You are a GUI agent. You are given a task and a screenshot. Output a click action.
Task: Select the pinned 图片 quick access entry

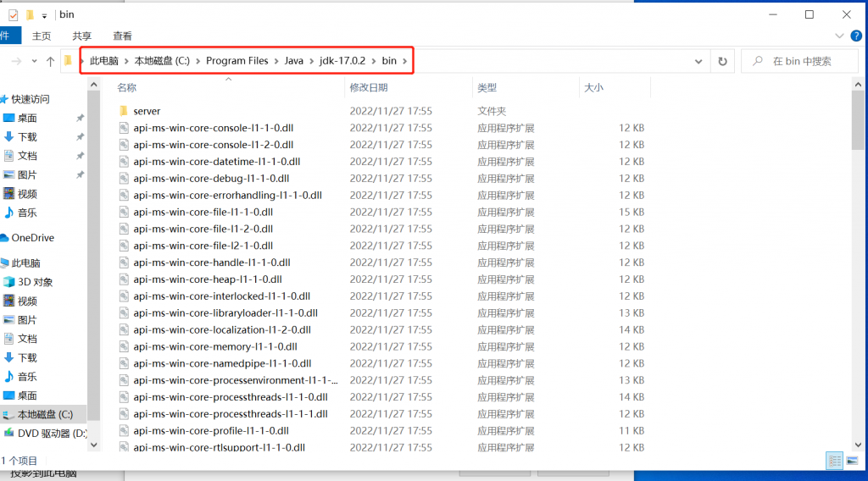(x=20, y=174)
